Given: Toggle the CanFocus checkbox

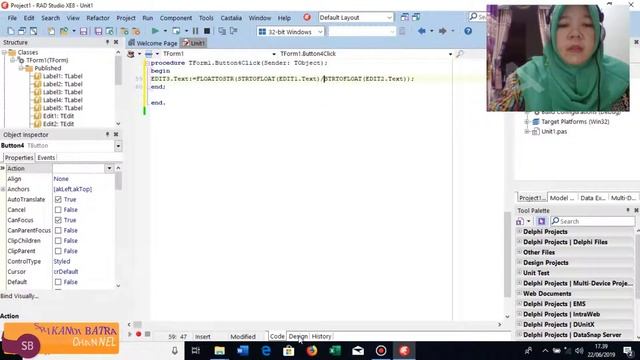Looking at the screenshot, I should (58, 220).
